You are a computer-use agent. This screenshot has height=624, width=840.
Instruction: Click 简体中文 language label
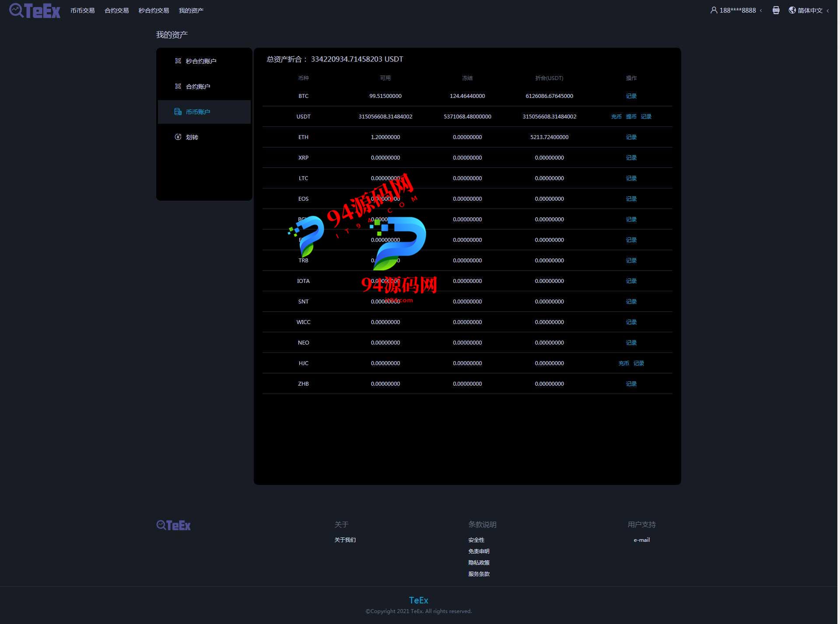pyautogui.click(x=810, y=10)
